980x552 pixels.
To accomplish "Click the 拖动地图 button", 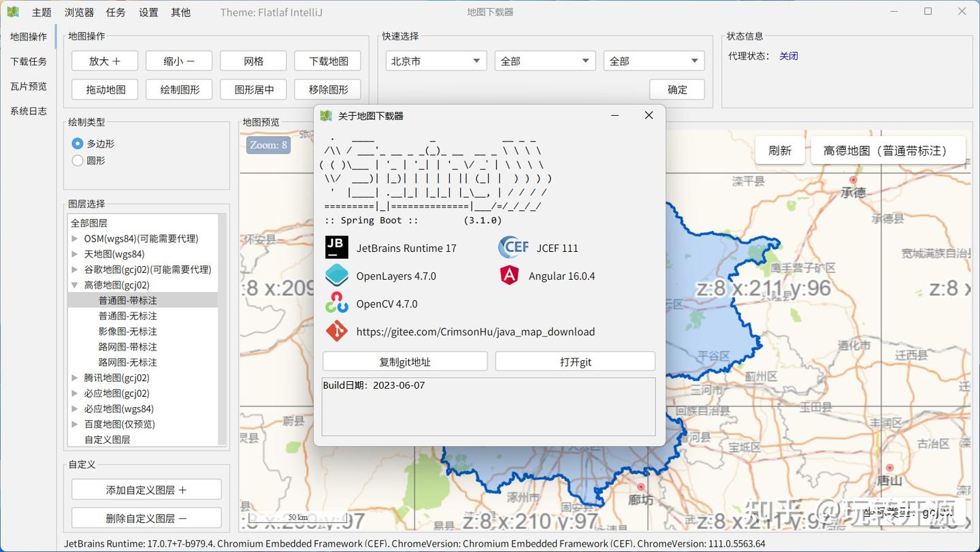I will (105, 89).
